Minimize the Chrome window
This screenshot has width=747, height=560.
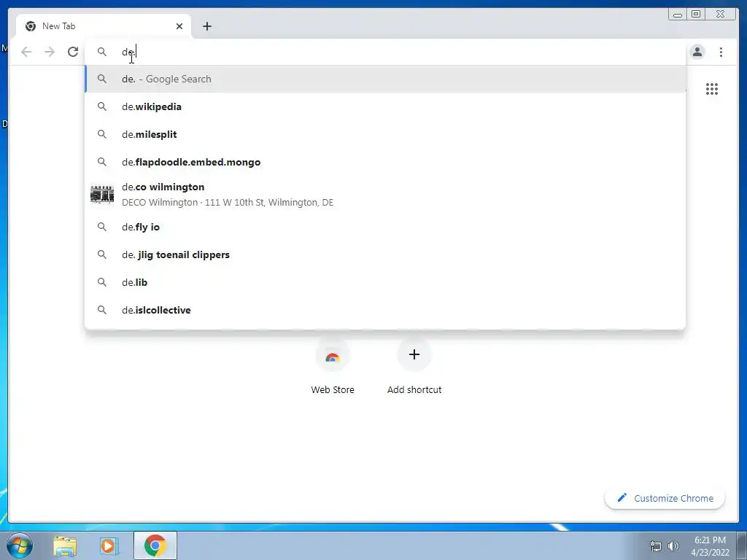tap(678, 15)
